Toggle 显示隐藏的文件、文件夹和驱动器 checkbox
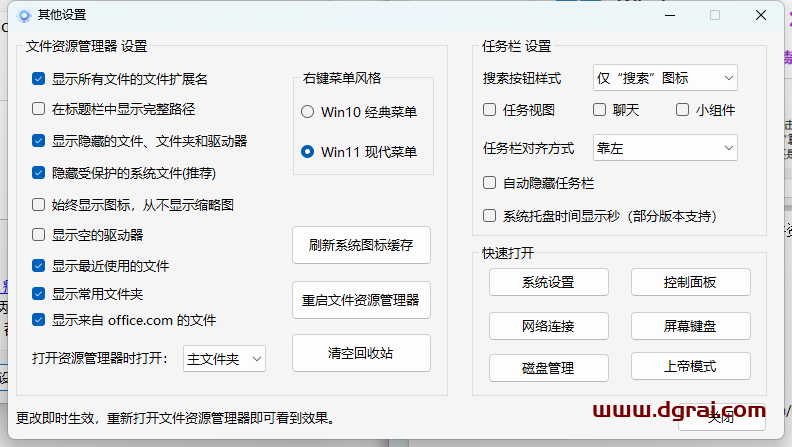 click(38, 140)
